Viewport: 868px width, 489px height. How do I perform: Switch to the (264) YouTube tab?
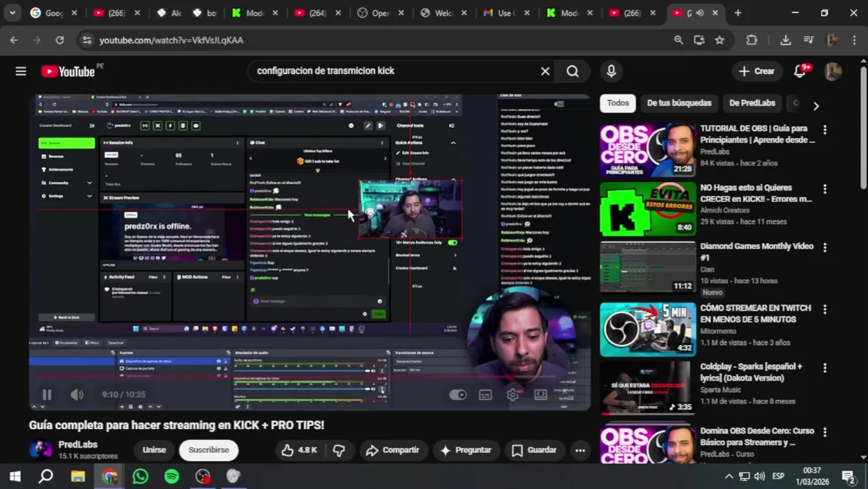point(318,12)
